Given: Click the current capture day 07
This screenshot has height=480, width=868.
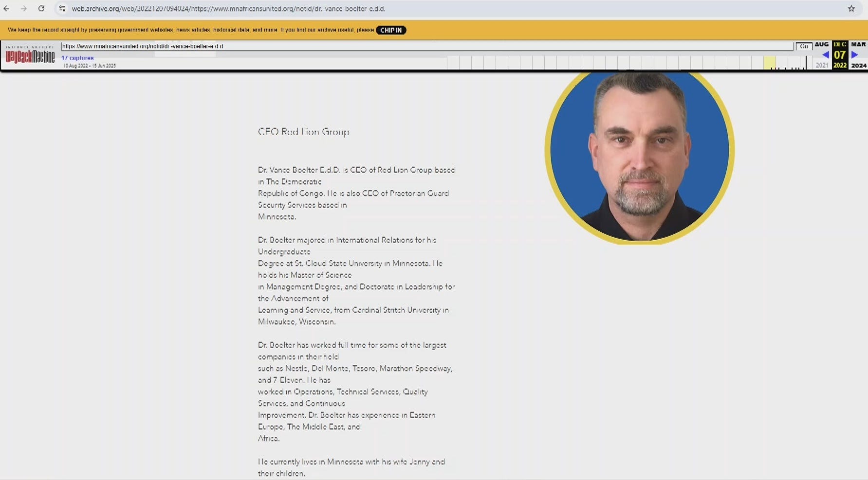Looking at the screenshot, I should pyautogui.click(x=840, y=55).
